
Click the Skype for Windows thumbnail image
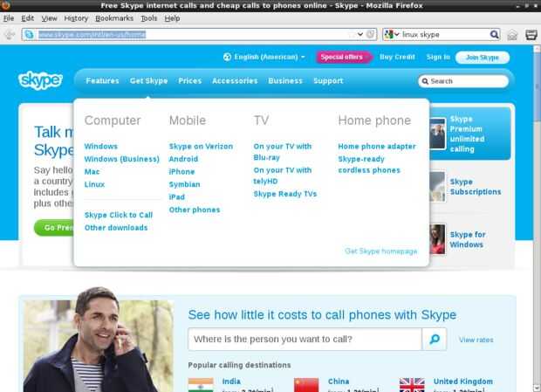(x=438, y=239)
